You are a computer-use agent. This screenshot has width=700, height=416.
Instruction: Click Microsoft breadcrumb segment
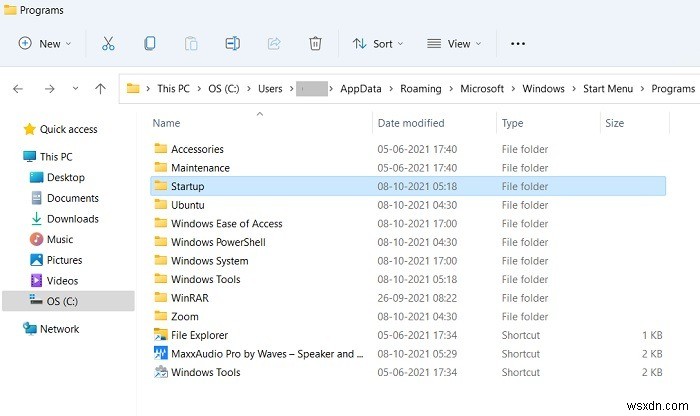(x=482, y=89)
